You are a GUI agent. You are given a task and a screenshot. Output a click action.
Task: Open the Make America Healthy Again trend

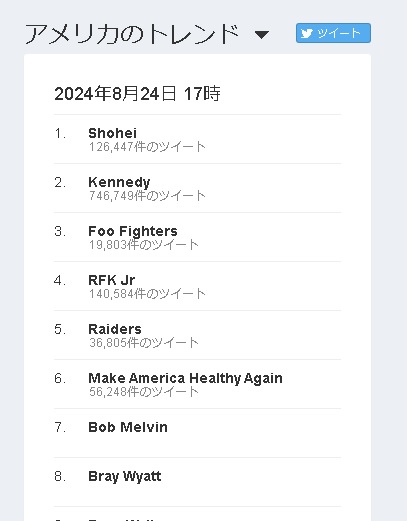(185, 378)
